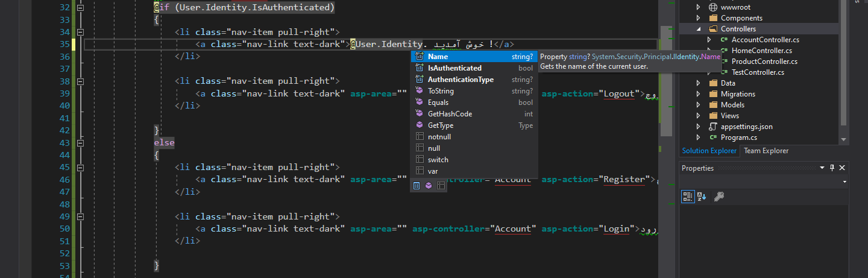
Task: Collapse the code block at line 43
Action: coord(81,143)
